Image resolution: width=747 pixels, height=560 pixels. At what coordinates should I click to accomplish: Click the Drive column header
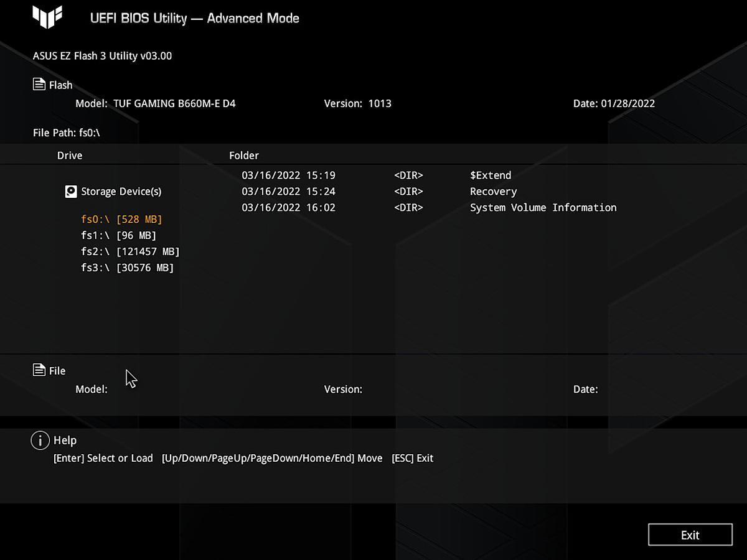tap(70, 156)
